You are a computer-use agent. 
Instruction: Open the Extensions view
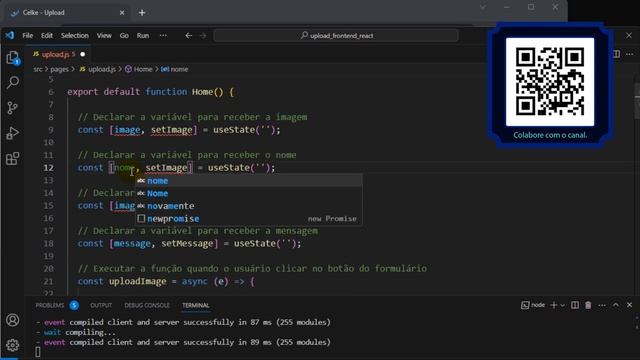click(x=13, y=158)
